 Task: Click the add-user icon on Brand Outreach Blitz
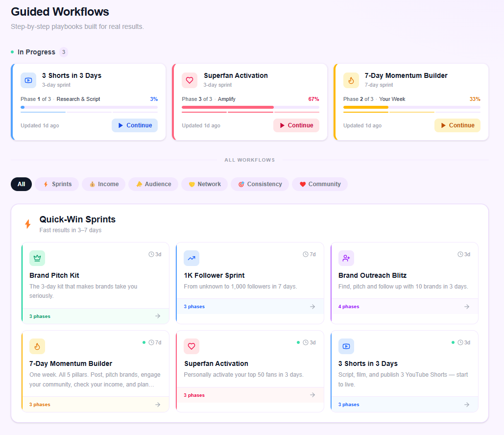(x=346, y=258)
